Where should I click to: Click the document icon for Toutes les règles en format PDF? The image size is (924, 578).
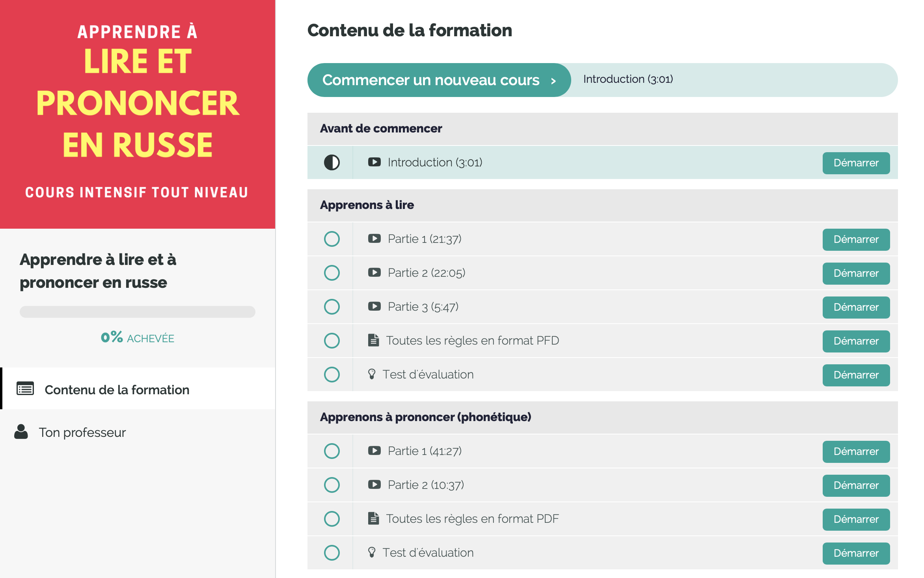click(x=373, y=518)
